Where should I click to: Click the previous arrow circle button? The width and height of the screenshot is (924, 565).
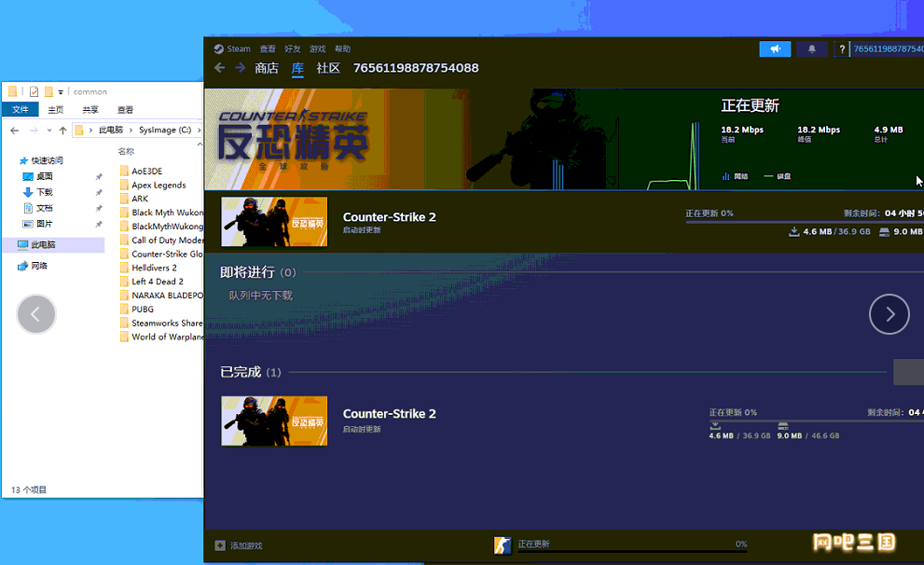coord(36,314)
